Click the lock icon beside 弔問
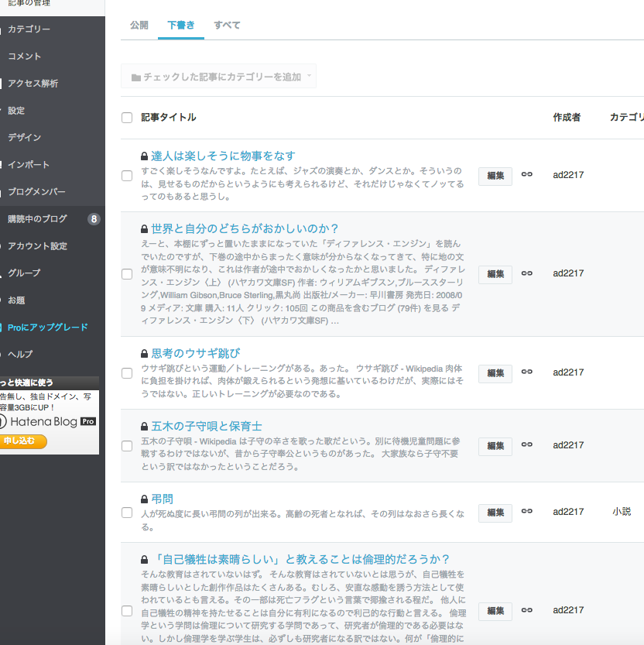 144,499
